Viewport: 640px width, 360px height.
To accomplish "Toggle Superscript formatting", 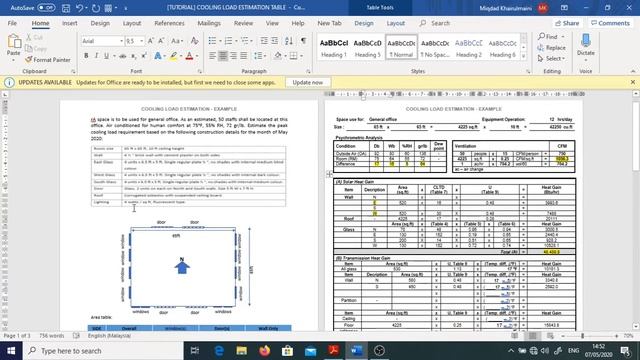I will (x=144, y=56).
